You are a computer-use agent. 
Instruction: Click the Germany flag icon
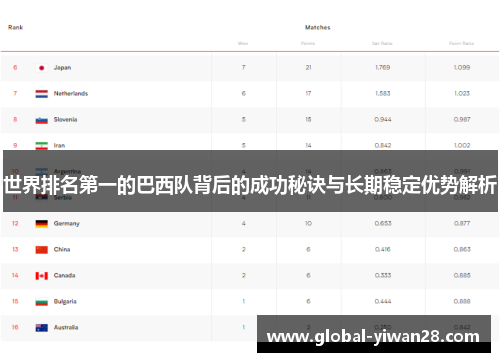[x=42, y=224]
